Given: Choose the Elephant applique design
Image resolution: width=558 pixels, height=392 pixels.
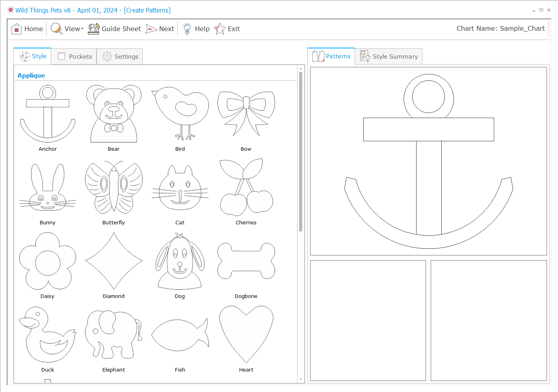Looking at the screenshot, I should pos(113,335).
